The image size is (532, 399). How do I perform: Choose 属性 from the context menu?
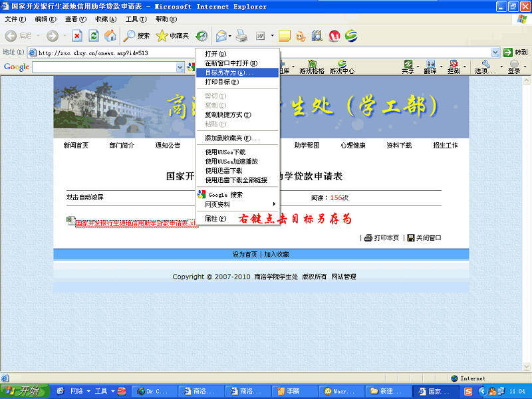coord(215,218)
